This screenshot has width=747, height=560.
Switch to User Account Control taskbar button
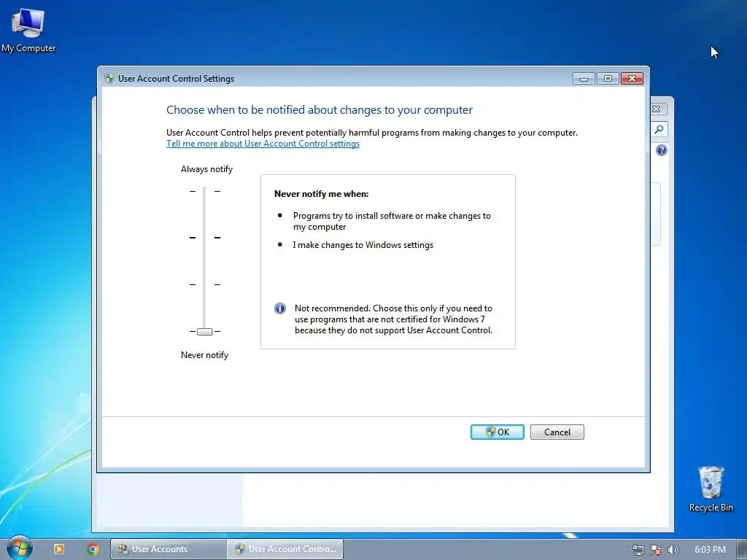[x=285, y=549]
